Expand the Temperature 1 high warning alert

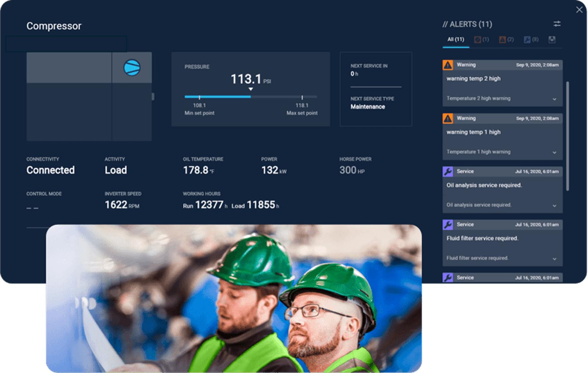pos(554,152)
